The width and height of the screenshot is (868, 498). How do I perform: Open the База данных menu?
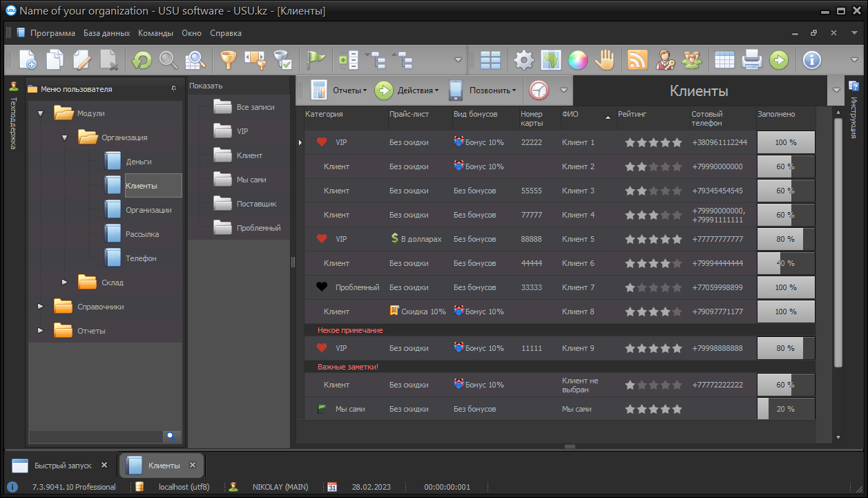(x=106, y=32)
